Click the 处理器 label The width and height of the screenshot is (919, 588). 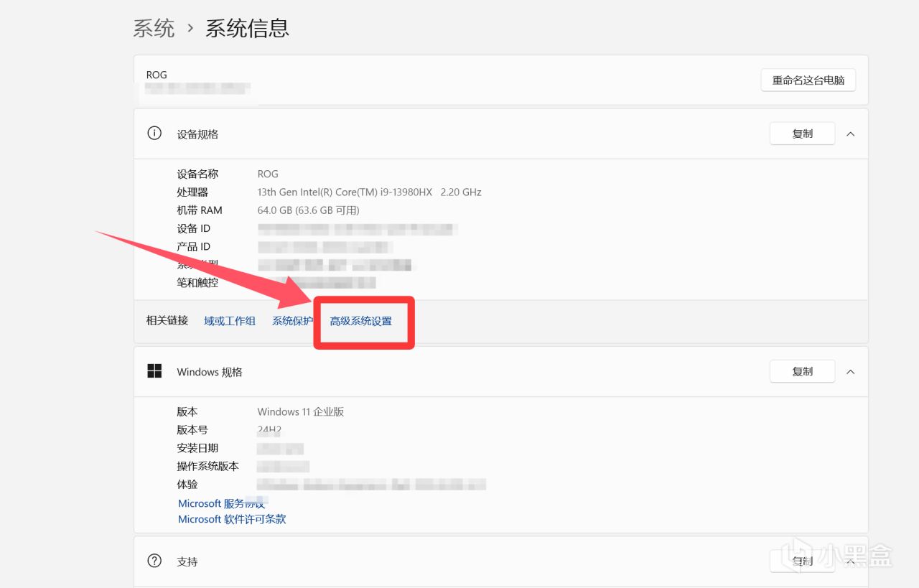(x=192, y=192)
